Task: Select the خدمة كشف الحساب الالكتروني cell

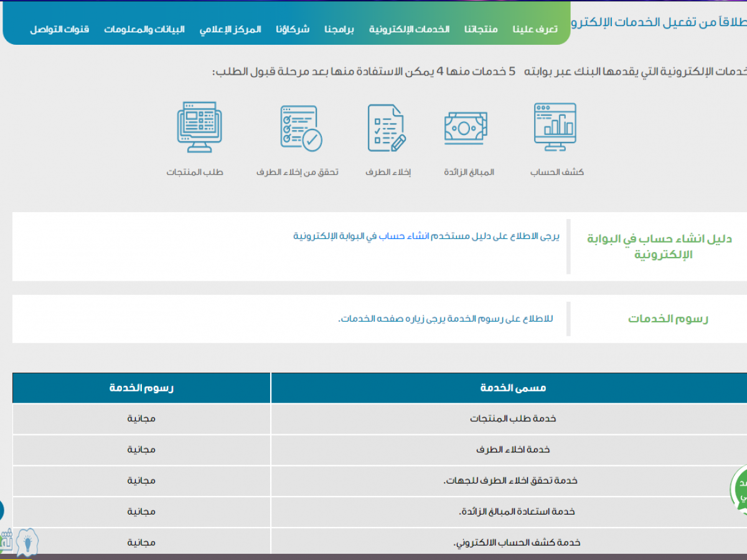Action: [509, 541]
